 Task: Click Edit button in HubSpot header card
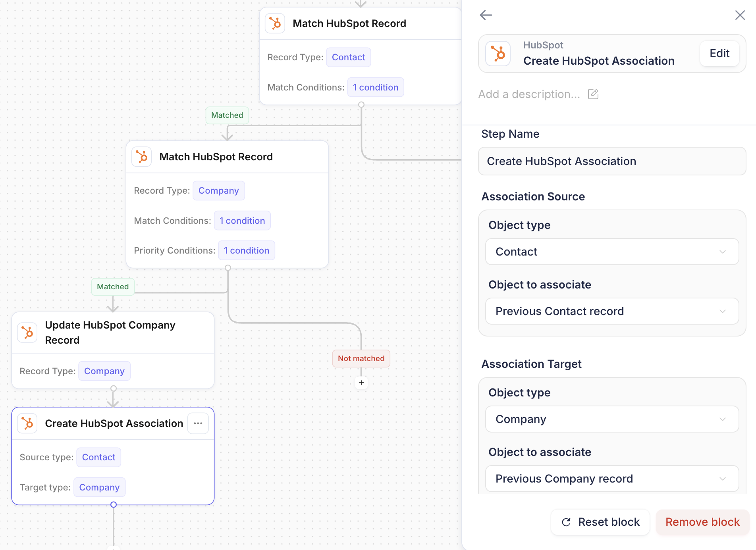[x=719, y=53]
